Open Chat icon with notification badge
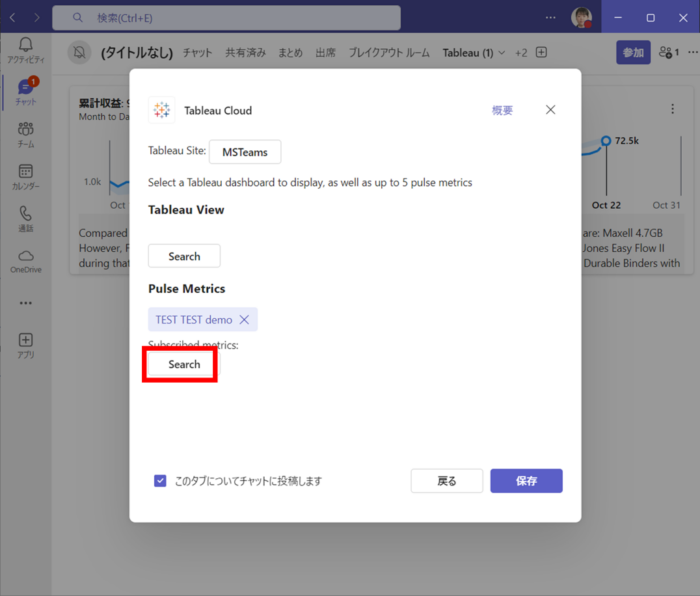 click(25, 92)
